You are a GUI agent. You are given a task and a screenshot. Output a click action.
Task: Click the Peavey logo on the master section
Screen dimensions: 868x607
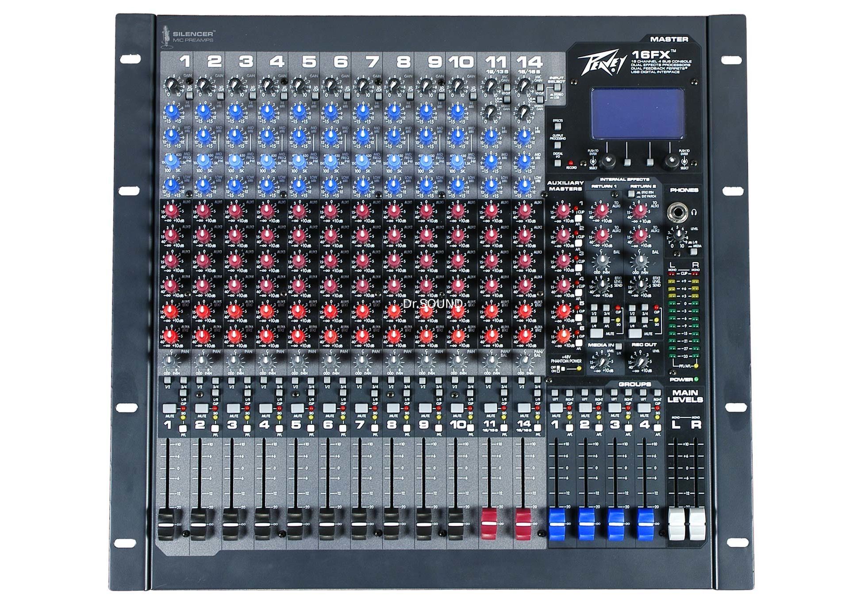(602, 63)
